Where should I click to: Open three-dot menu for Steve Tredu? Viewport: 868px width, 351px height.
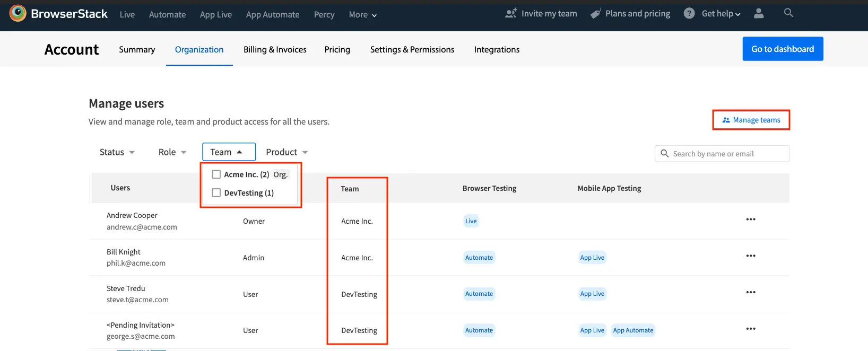coord(750,293)
